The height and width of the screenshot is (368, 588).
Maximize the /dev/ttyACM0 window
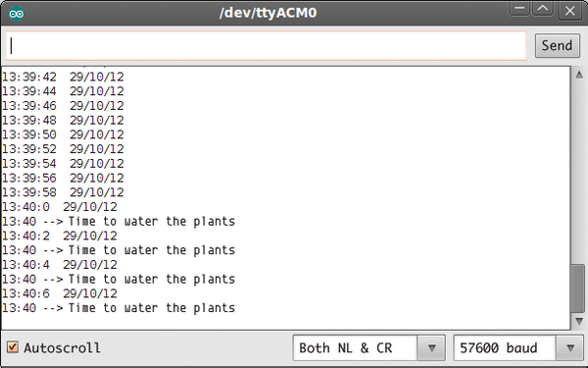click(543, 9)
